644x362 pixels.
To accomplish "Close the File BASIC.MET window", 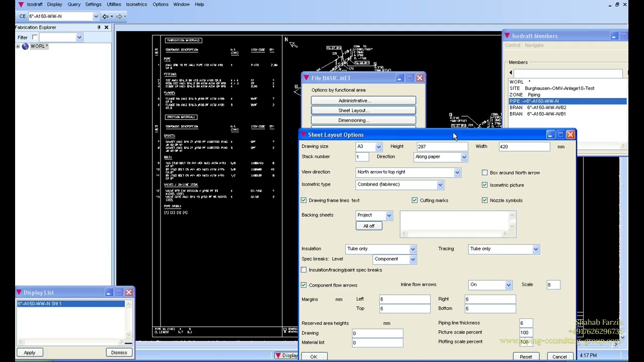I will coord(420,78).
